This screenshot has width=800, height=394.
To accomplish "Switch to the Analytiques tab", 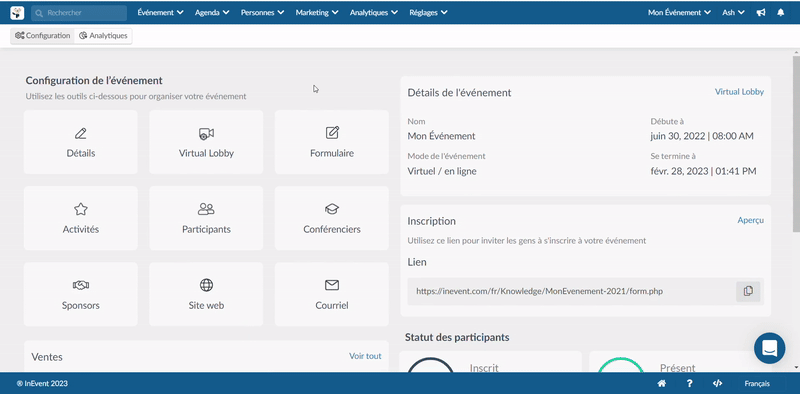I will click(x=103, y=36).
